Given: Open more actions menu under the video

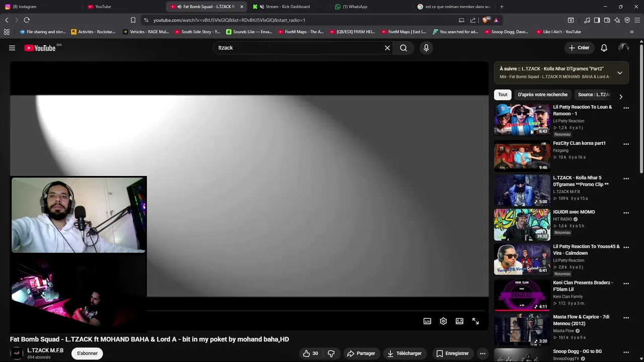Looking at the screenshot, I should click(x=482, y=353).
